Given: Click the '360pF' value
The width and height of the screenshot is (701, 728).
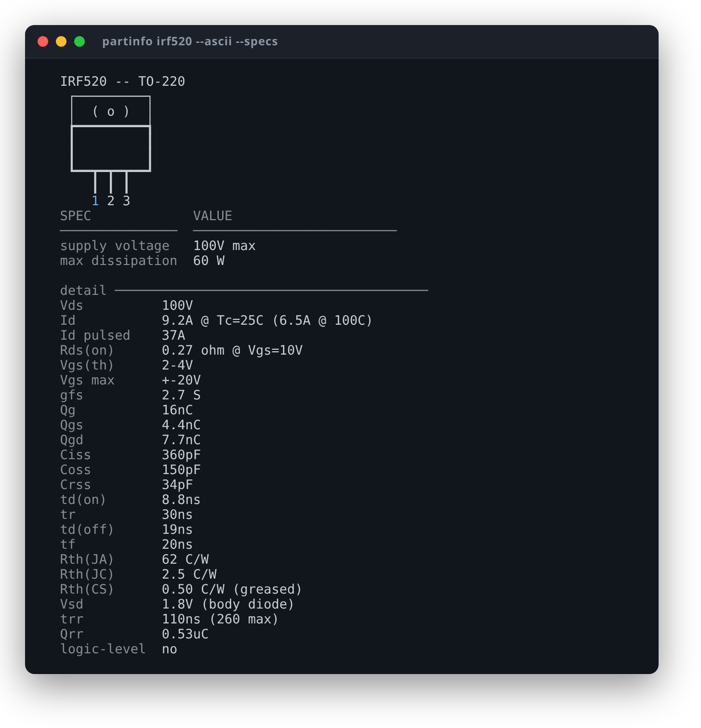Looking at the screenshot, I should coord(181,455).
